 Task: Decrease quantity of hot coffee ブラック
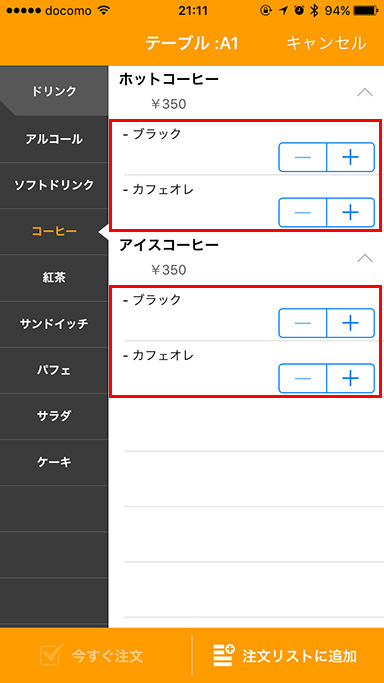coord(303,157)
